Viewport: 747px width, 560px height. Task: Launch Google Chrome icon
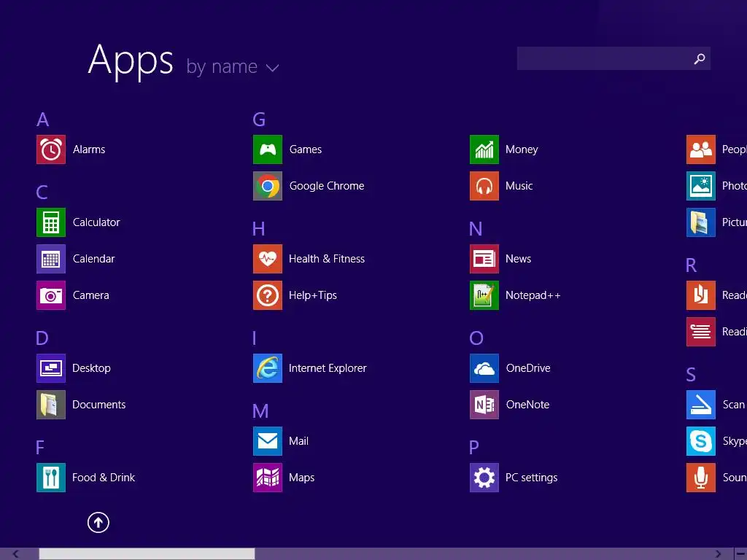pyautogui.click(x=268, y=186)
